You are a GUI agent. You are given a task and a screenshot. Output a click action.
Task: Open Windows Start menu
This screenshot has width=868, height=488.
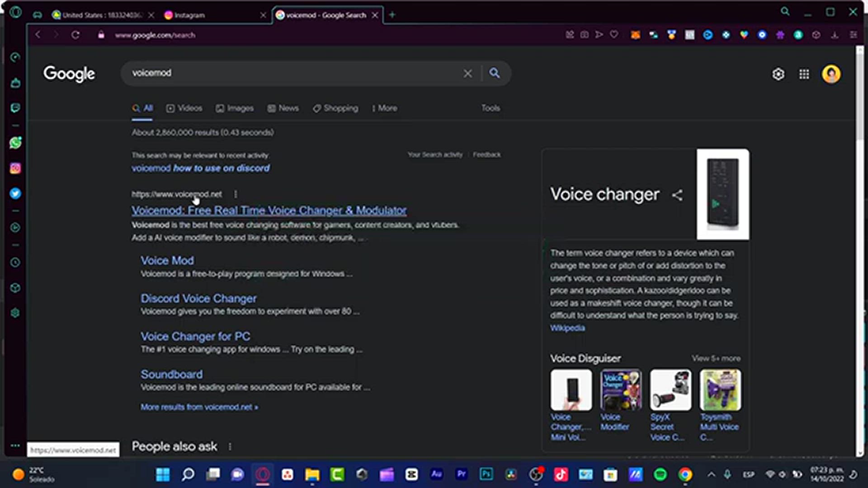click(x=163, y=474)
